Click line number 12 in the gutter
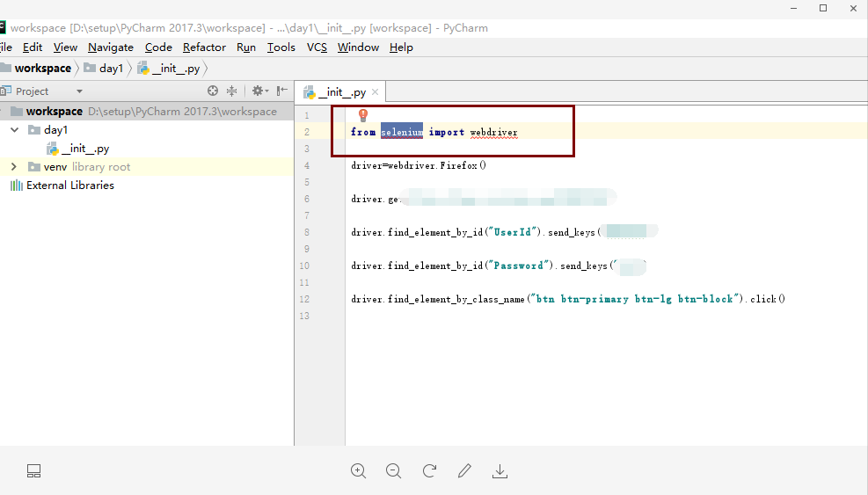 click(304, 299)
